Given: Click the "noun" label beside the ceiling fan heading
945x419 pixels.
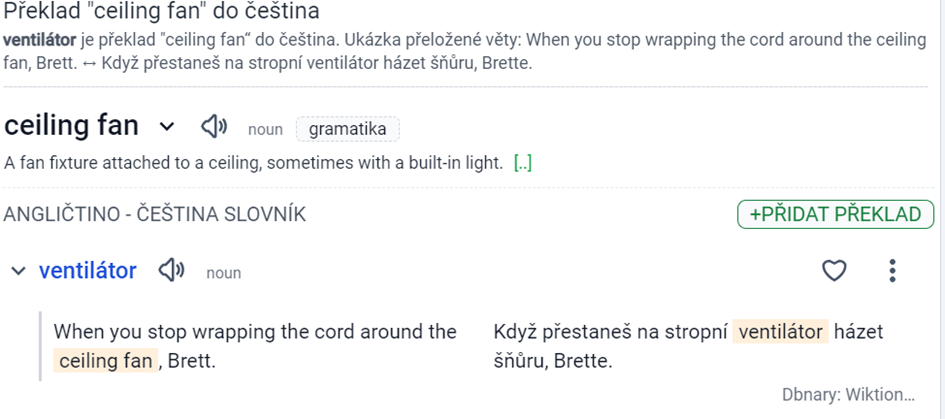Looking at the screenshot, I should [x=265, y=130].
